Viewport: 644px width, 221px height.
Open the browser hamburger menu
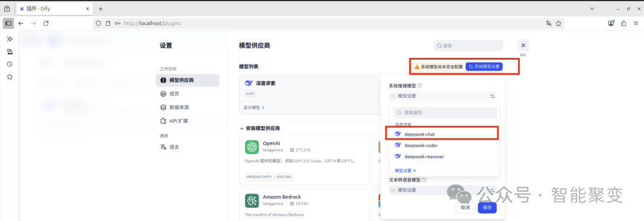point(636,23)
